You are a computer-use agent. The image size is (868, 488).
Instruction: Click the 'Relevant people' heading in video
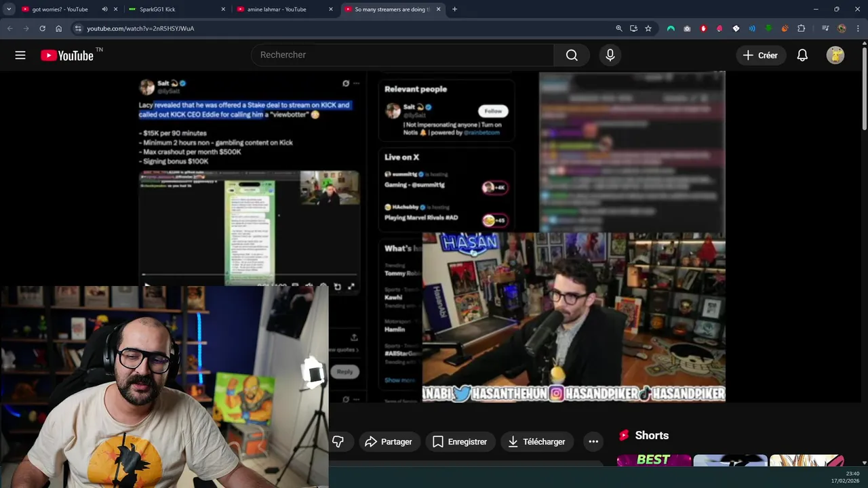[415, 89]
